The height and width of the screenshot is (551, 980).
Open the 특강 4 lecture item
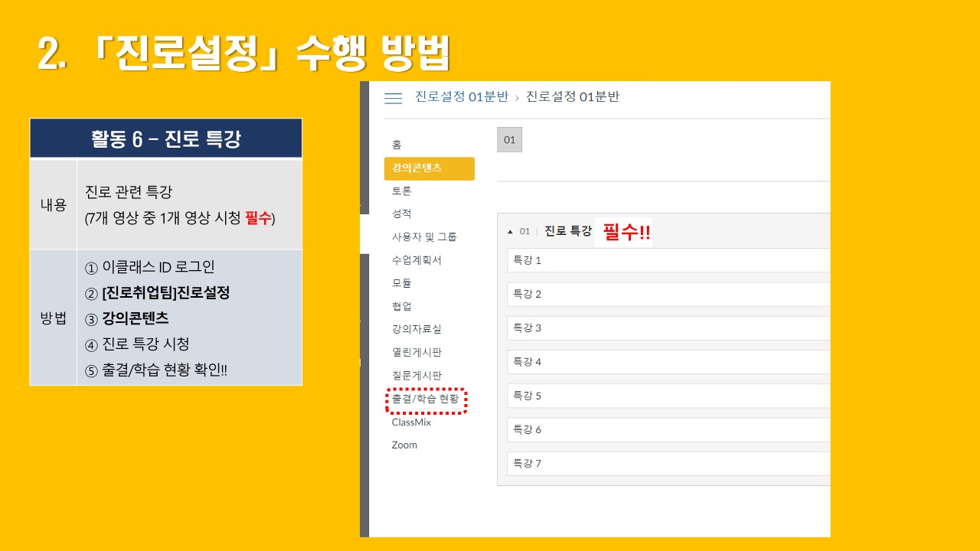[527, 362]
